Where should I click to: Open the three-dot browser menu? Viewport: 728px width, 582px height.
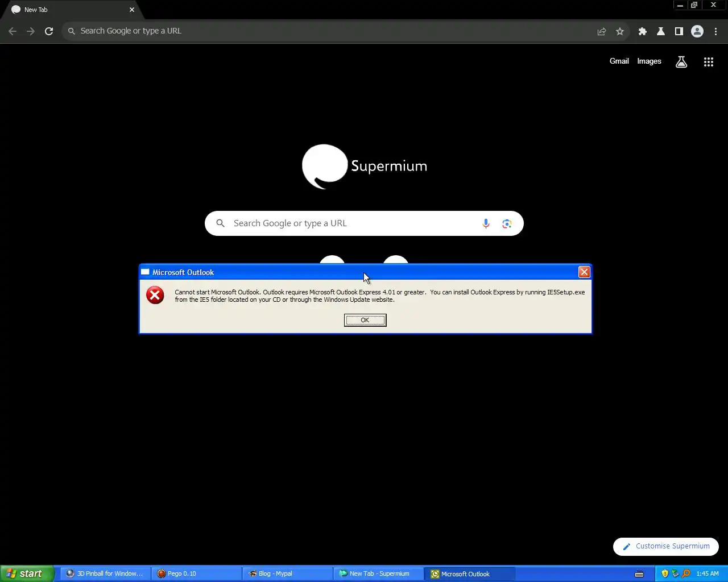pos(715,31)
